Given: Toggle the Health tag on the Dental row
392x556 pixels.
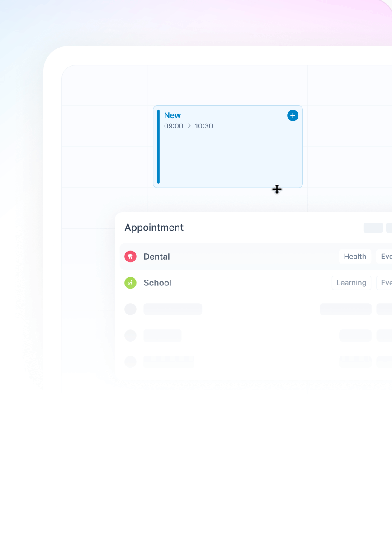Looking at the screenshot, I should (x=355, y=257).
